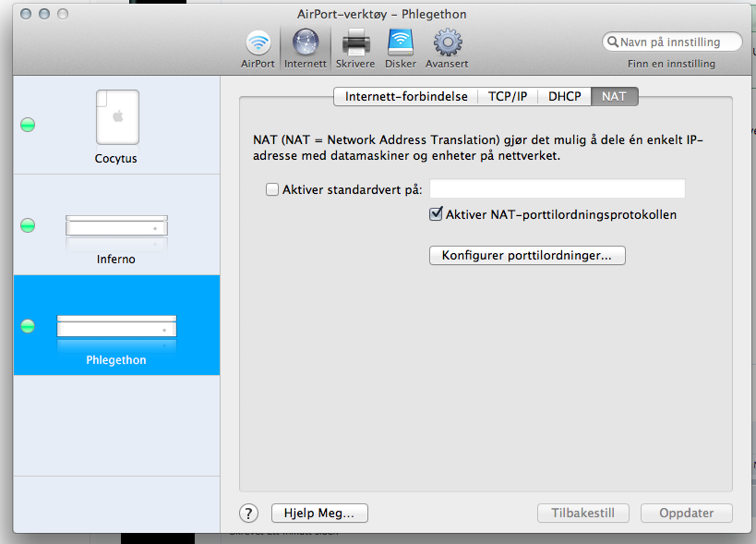Open the AirPort toolbar section
This screenshot has height=544, width=756.
coord(258,49)
